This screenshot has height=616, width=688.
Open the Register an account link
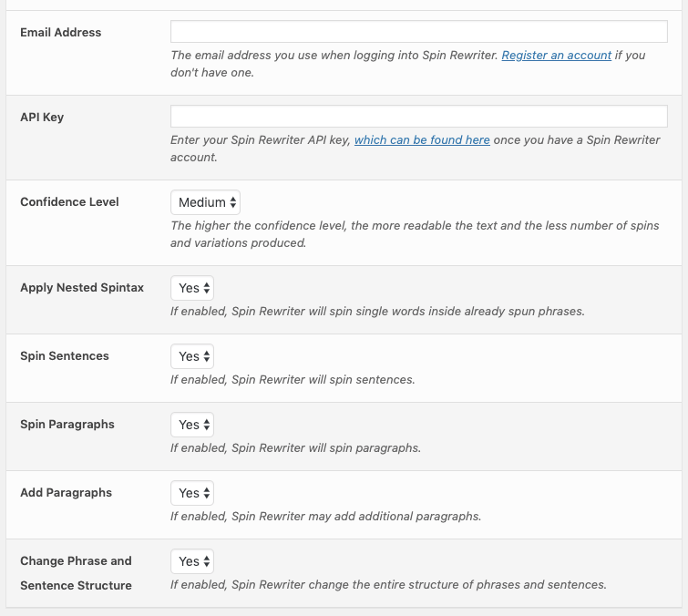(x=557, y=56)
